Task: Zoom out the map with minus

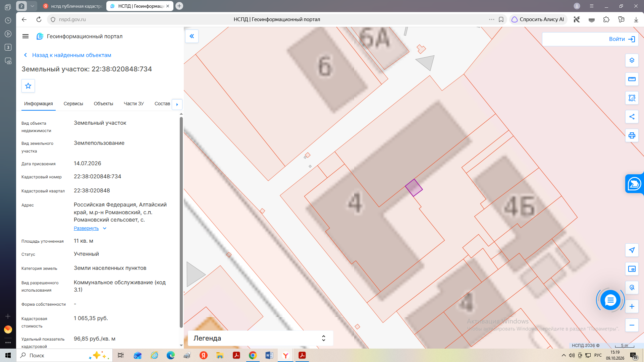Action: coord(632,325)
